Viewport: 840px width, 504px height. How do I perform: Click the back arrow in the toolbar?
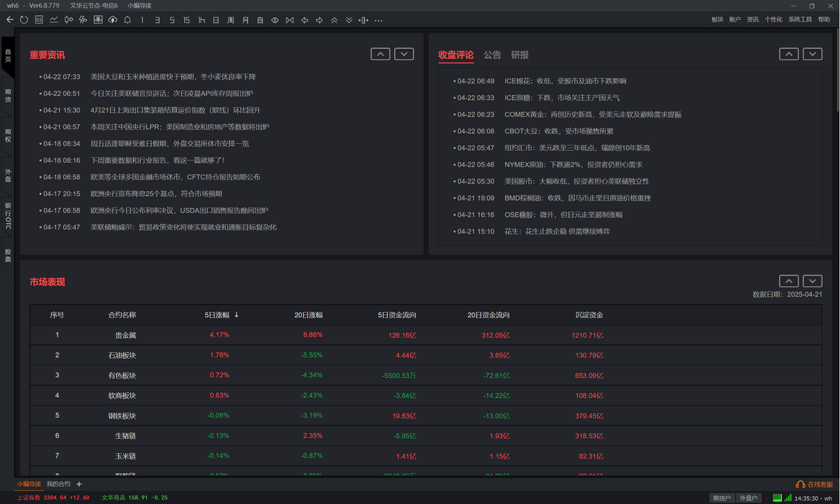pos(10,20)
